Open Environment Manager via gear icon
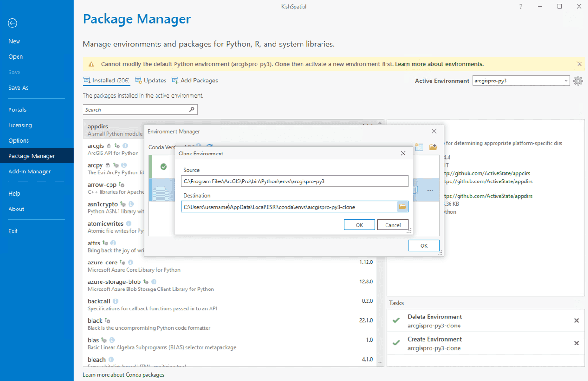Viewport: 588px width, 381px height. click(x=578, y=81)
